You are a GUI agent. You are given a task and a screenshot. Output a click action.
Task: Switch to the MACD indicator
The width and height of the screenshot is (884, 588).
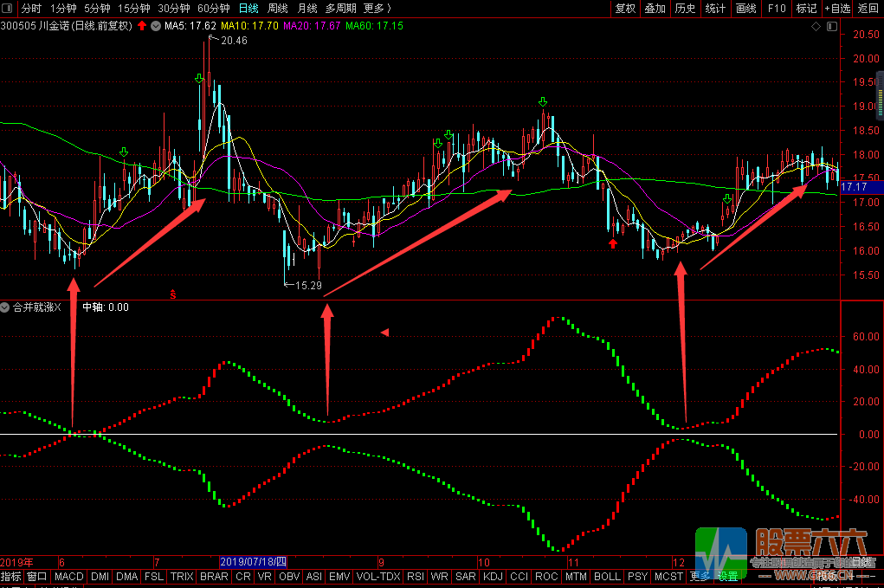(68, 576)
